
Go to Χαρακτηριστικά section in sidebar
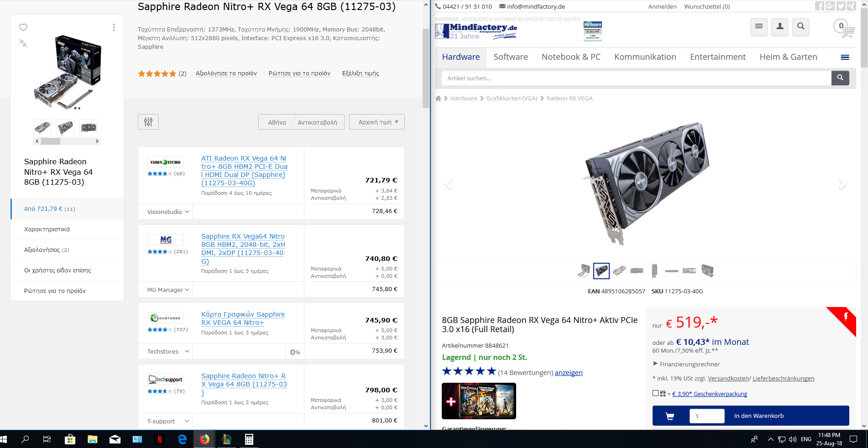(67, 229)
